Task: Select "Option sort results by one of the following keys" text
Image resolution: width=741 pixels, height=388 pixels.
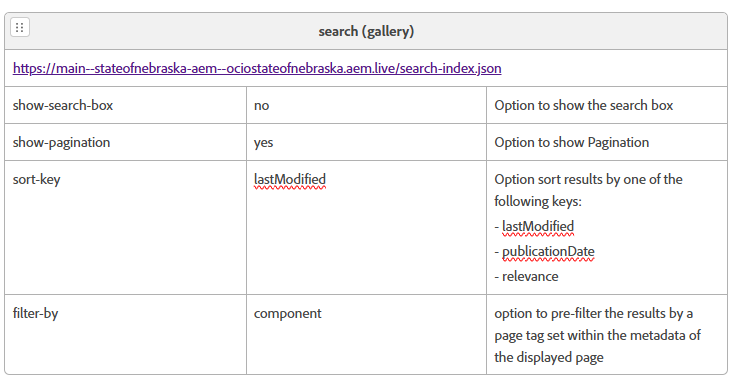Action: pyautogui.click(x=588, y=190)
